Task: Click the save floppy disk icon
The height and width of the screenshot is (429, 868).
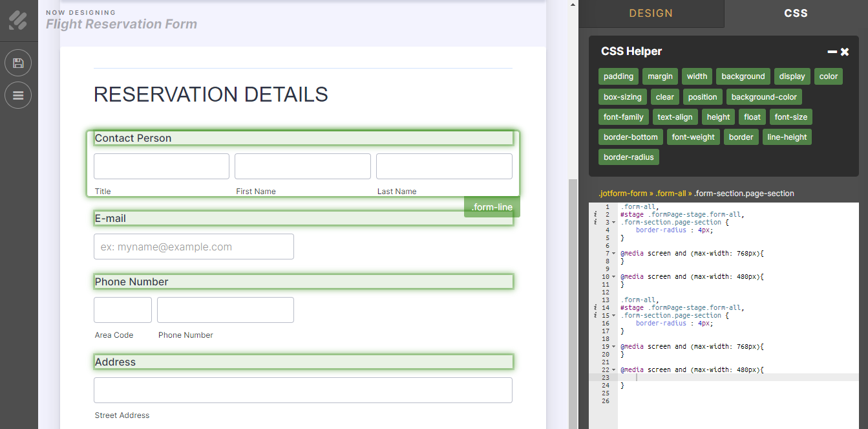Action: tap(18, 63)
